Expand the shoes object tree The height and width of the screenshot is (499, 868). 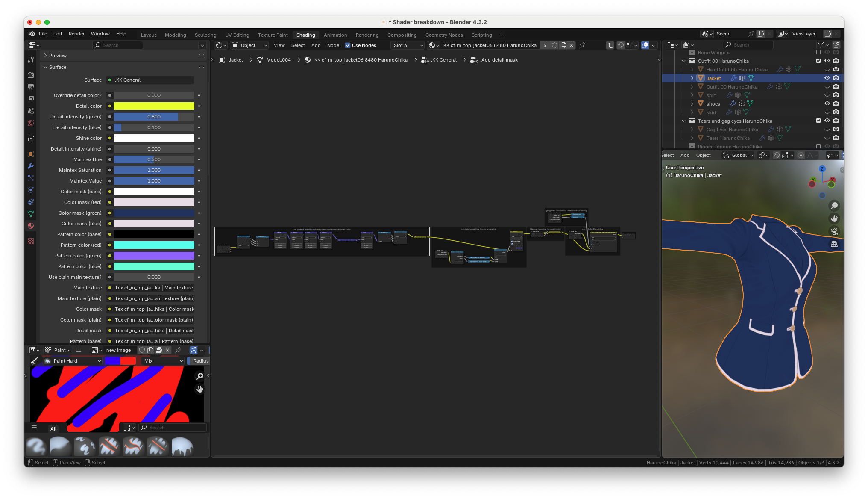(692, 104)
